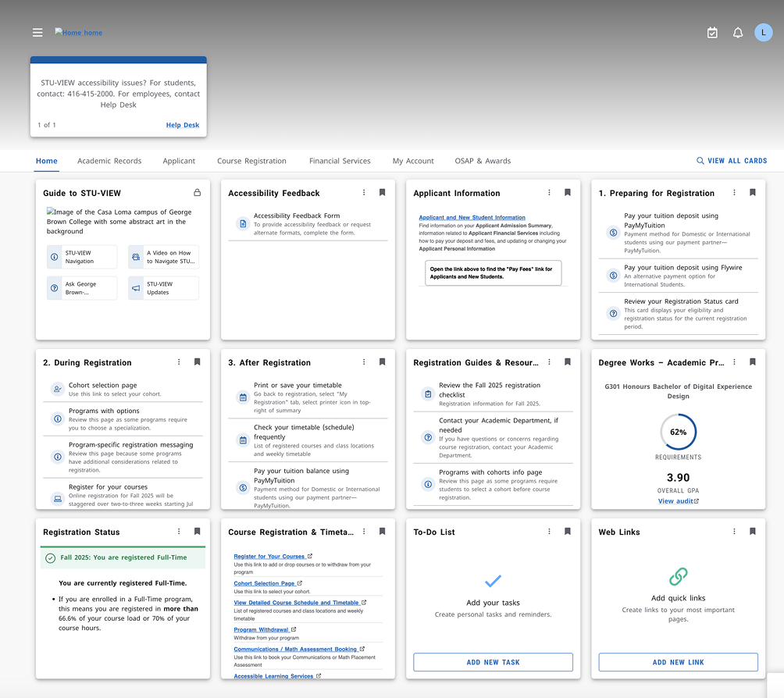Open A Video on How to Navigate tile
This screenshot has height=698, width=784.
pyautogui.click(x=163, y=257)
